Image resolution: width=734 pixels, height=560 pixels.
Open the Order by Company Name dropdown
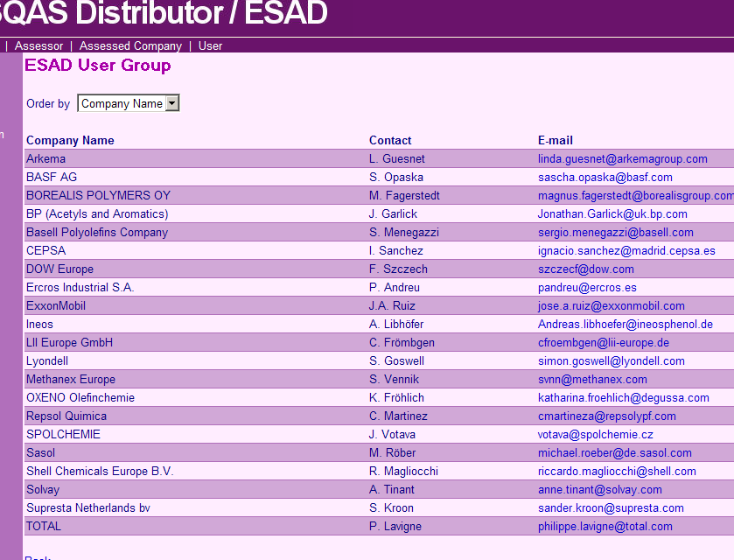(129, 103)
